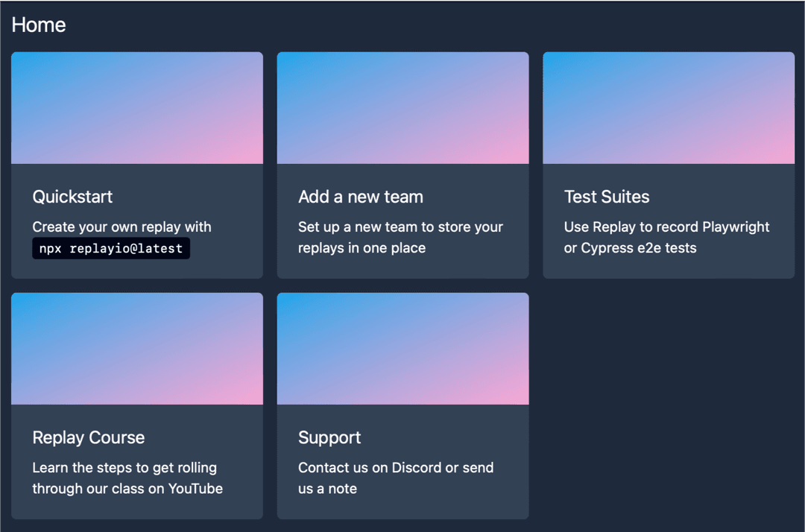This screenshot has width=805, height=532.
Task: Select the Quickstart title text
Action: 72,197
